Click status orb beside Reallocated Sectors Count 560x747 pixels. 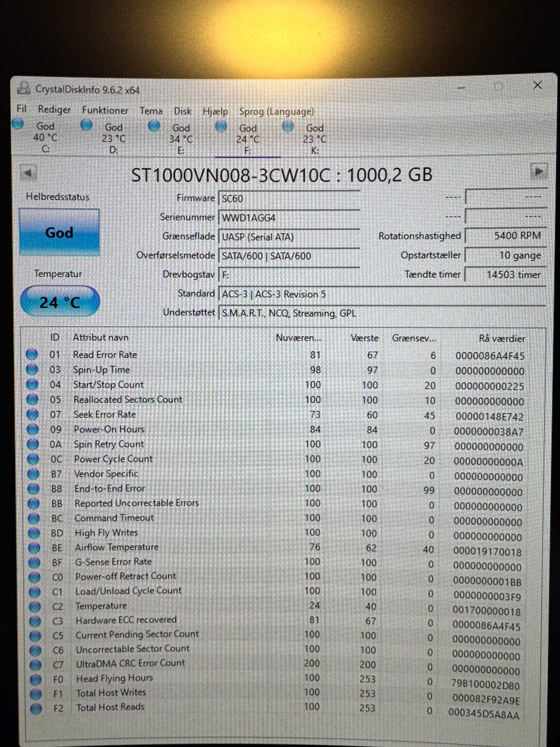coord(33,399)
